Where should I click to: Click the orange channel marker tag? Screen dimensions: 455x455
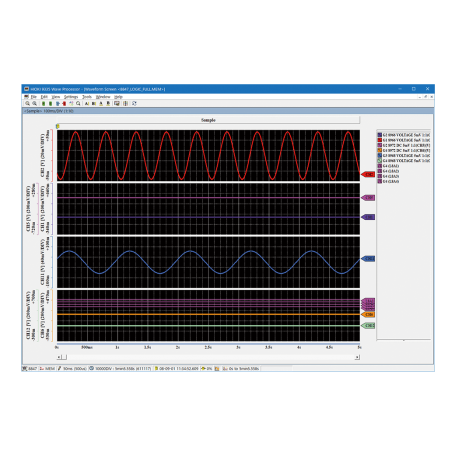pos(368,314)
